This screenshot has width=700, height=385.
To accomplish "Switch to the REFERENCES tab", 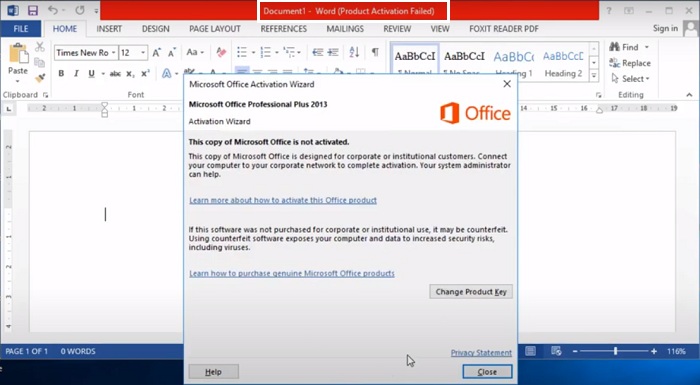I will click(x=283, y=29).
